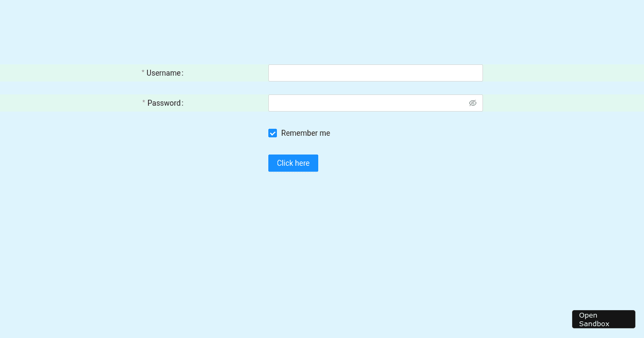This screenshot has width=644, height=338.
Task: Toggle password visibility with the eye icon
Action: coord(473,103)
